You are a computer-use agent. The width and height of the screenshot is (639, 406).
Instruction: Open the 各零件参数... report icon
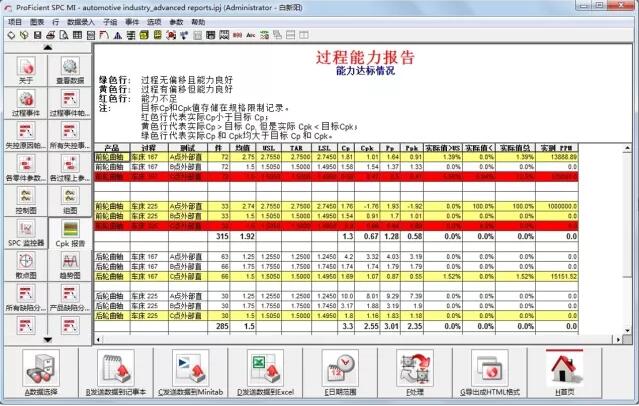point(26,168)
